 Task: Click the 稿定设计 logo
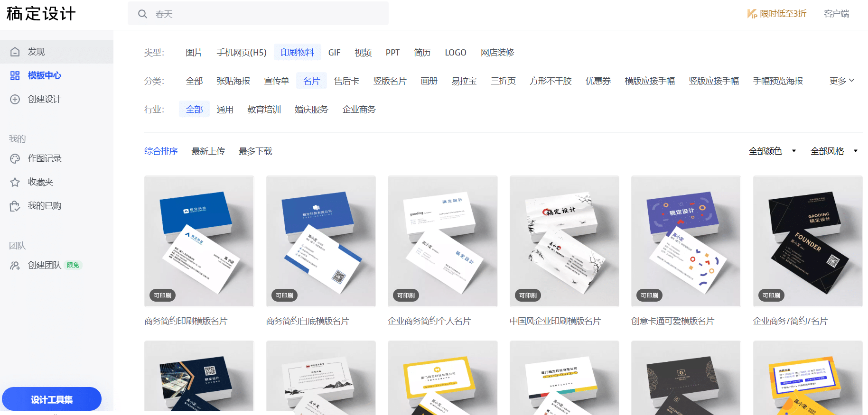coord(41,14)
